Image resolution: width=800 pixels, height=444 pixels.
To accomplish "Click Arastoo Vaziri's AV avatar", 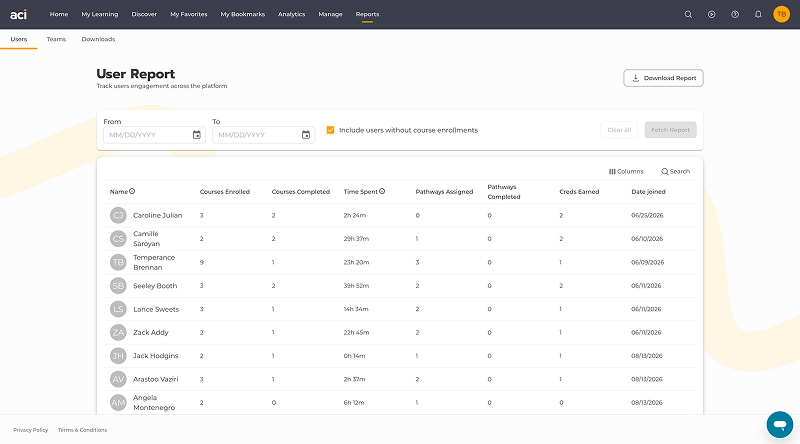I will point(118,379).
